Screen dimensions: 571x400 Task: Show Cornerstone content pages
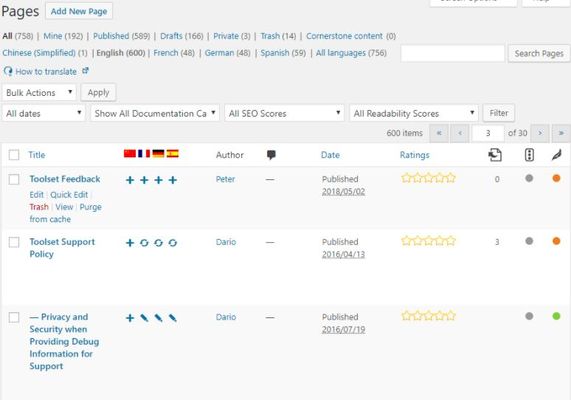tap(344, 36)
